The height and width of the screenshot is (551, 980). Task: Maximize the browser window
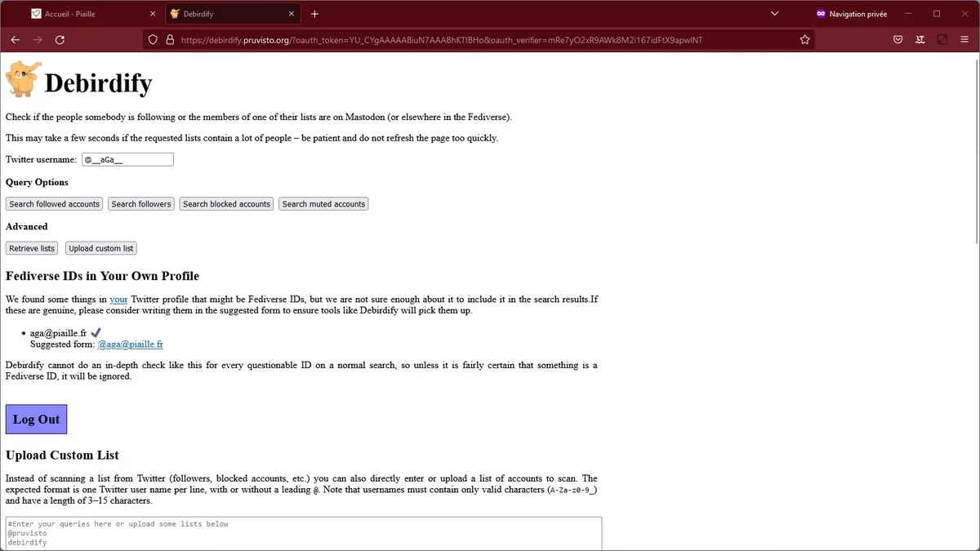(937, 14)
